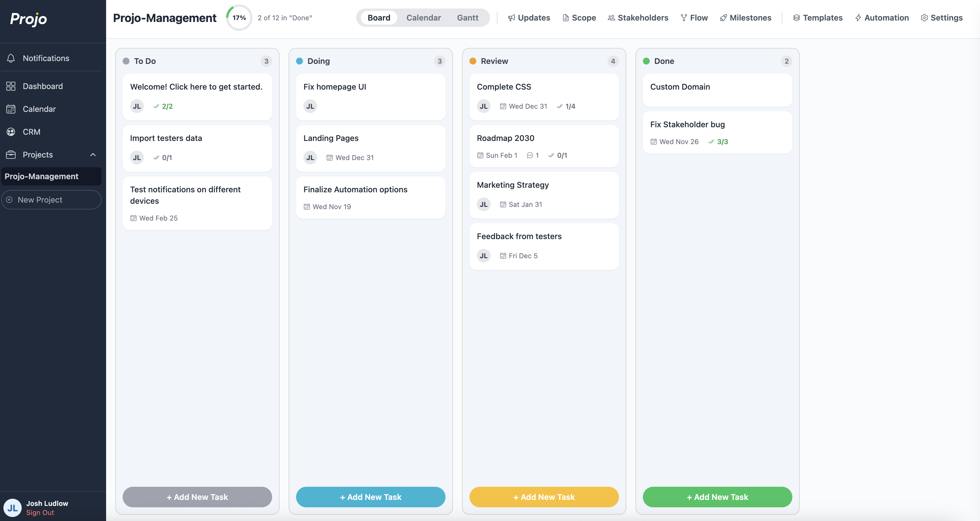Click the Automation lightning icon
980x521 pixels.
pyautogui.click(x=858, y=18)
